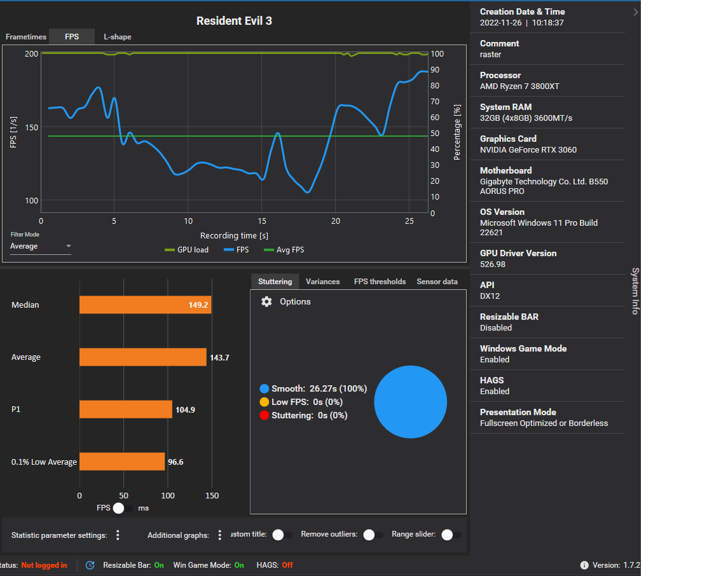
Task: Click 'AMD Ryzen 7 3800XT' processor text
Action: point(519,86)
